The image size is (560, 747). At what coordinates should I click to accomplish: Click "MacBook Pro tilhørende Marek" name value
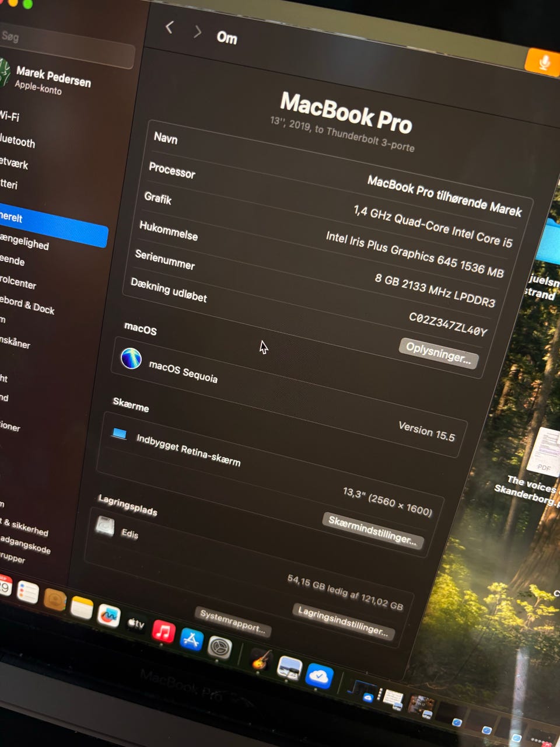point(444,196)
